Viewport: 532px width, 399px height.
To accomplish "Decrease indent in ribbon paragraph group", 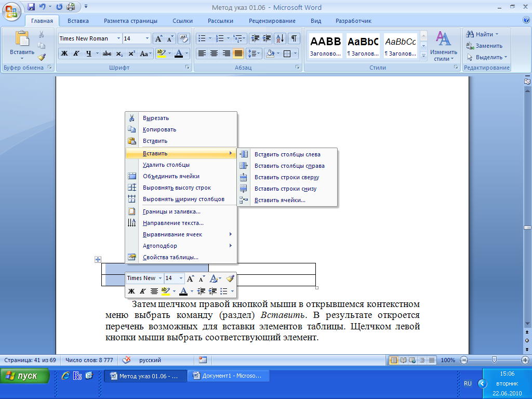I will 255,38.
